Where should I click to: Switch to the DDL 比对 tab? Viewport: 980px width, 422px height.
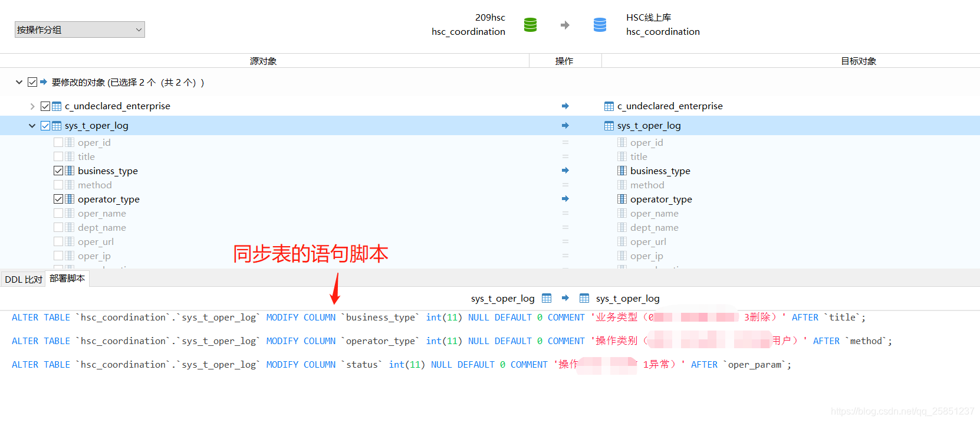tap(24, 279)
